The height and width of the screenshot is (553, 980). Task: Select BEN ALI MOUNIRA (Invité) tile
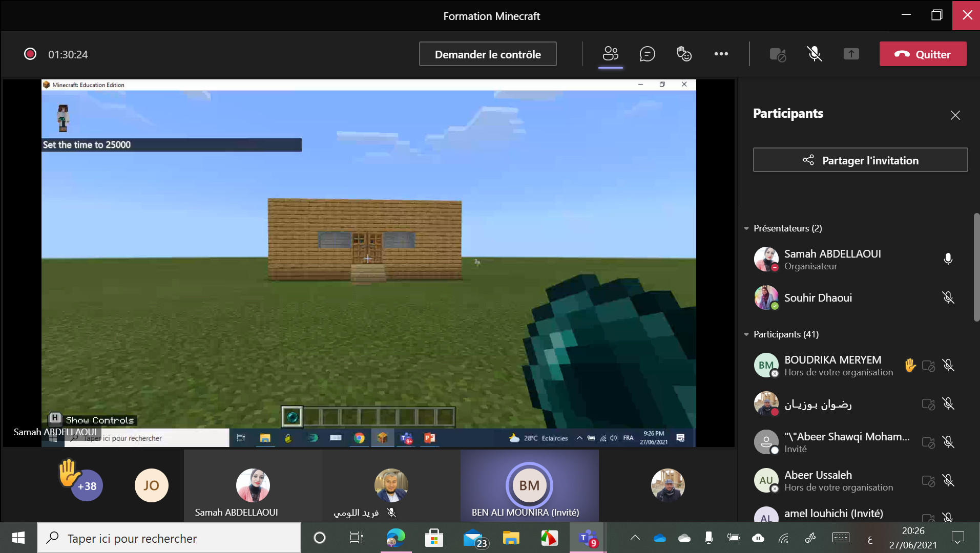click(x=529, y=486)
